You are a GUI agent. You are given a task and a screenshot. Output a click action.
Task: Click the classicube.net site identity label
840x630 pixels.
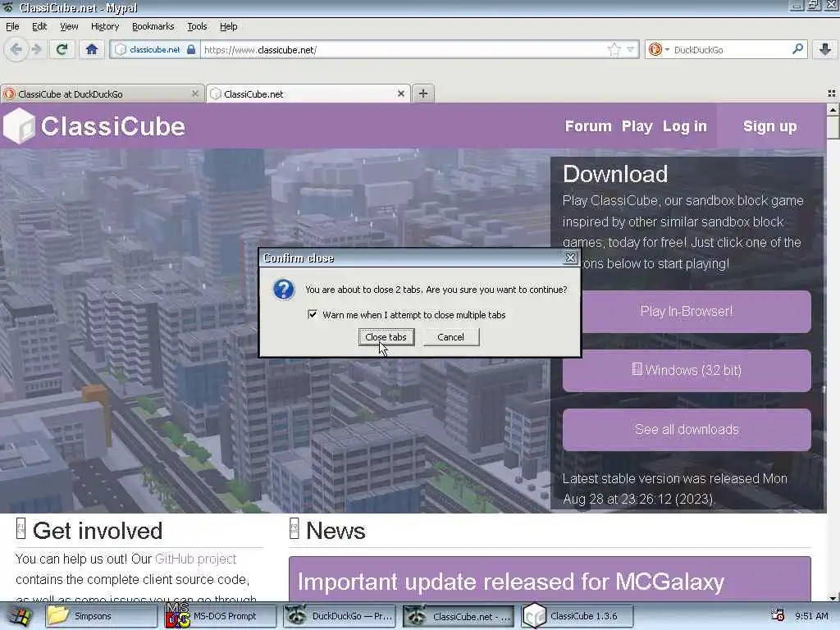tap(155, 50)
